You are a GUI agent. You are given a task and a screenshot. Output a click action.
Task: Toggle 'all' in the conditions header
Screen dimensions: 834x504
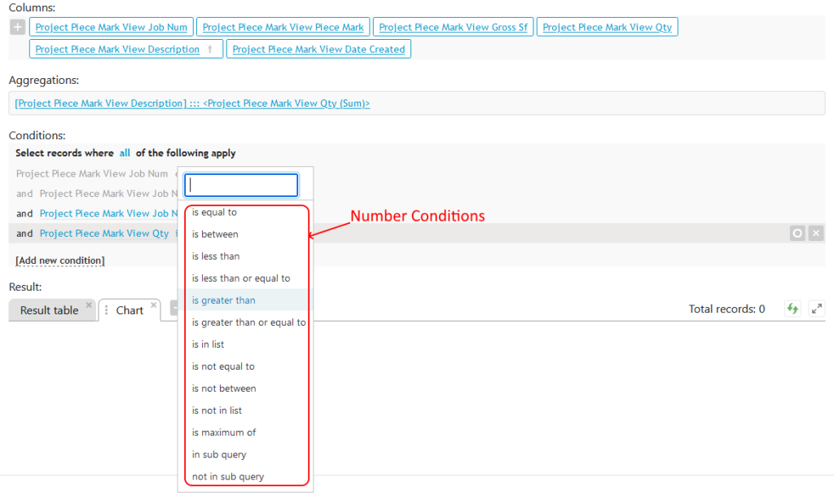124,153
